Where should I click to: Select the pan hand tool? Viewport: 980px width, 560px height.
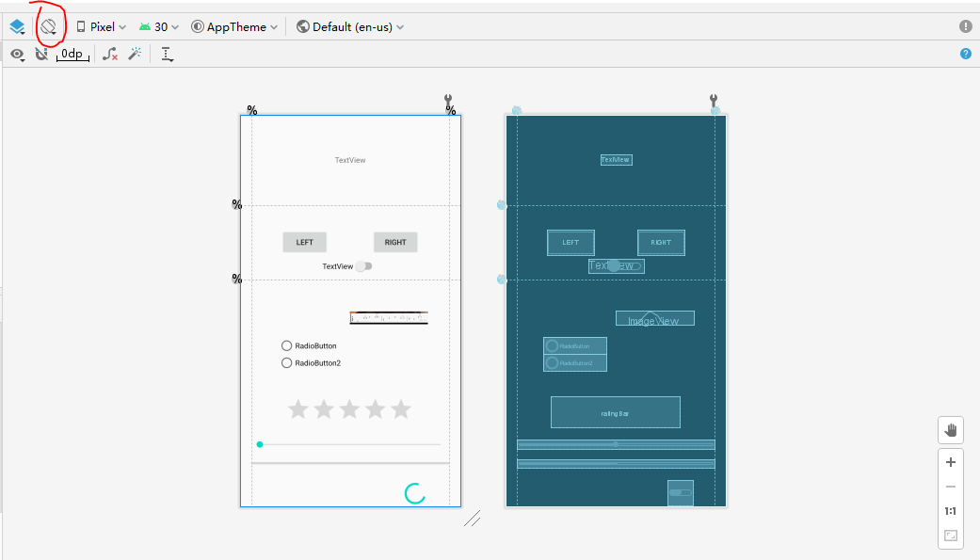tap(951, 430)
